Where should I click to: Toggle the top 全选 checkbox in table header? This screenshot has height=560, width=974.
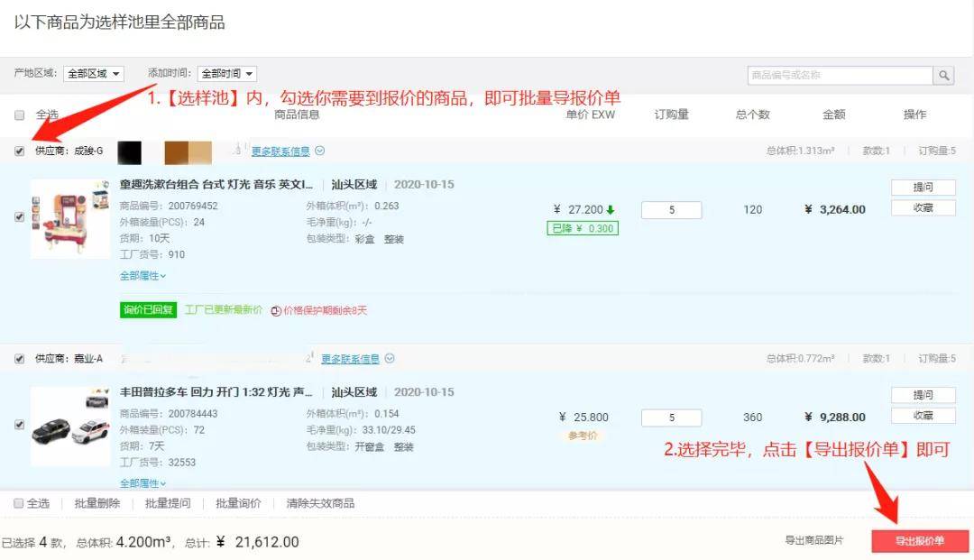click(20, 115)
